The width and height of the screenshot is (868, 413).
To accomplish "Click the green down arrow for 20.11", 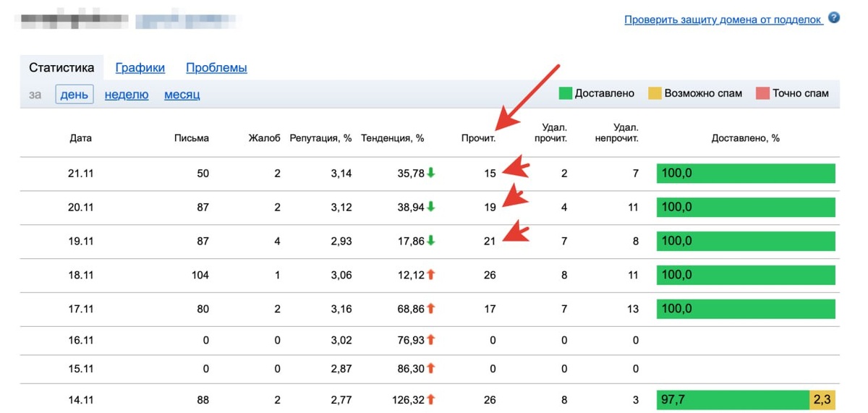I will [x=431, y=207].
